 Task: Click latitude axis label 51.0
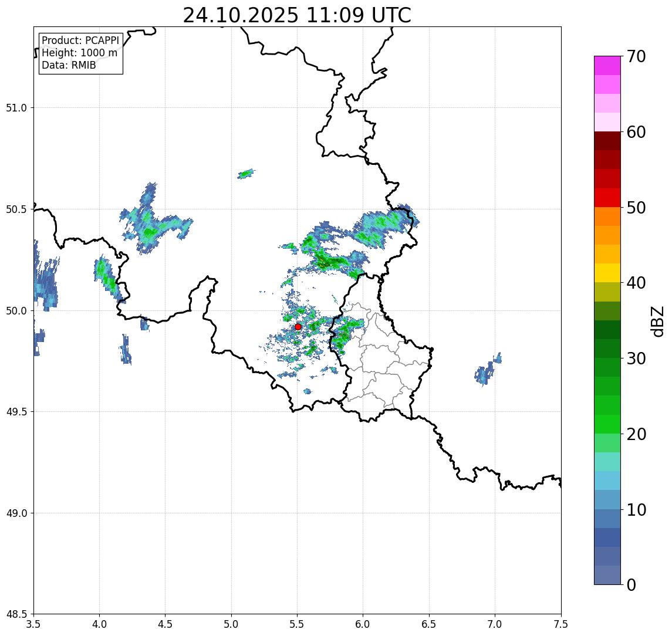coord(16,108)
